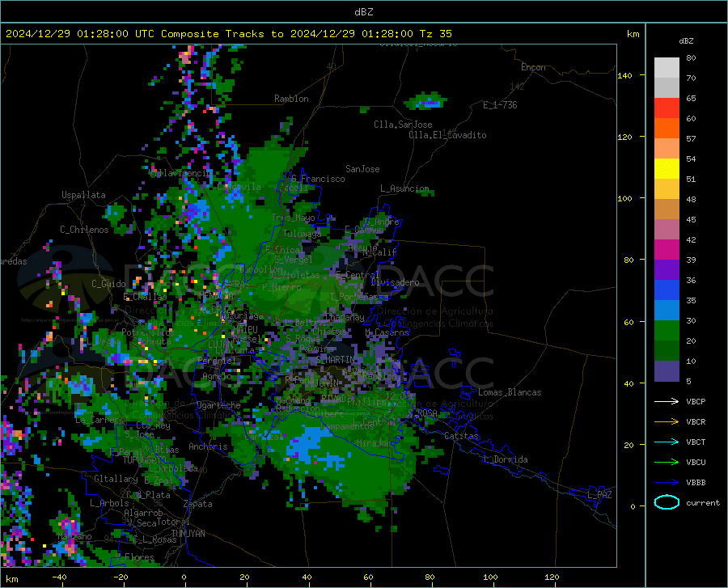Click the Divisadero place label
The image size is (728, 588).
(395, 282)
